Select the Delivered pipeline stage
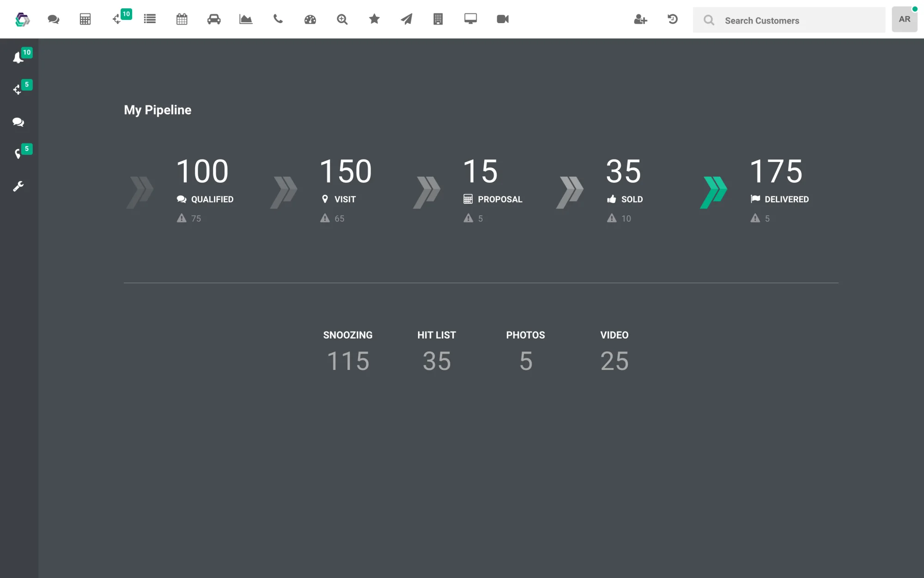The image size is (924, 578). tap(779, 191)
